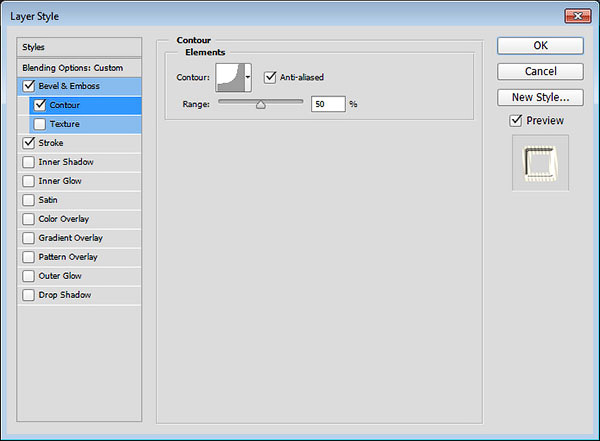This screenshot has width=600, height=441.
Task: Toggle the Preview checkbox
Action: pos(516,121)
